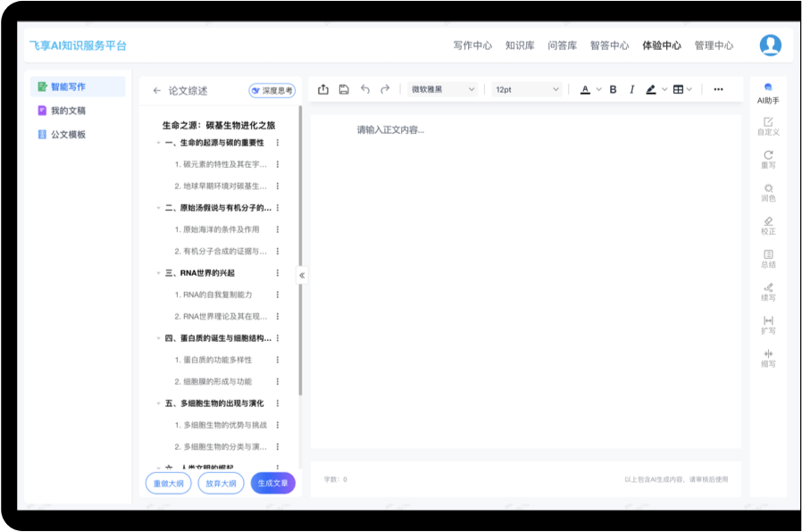Go back with the arrow beside 论文综述
The width and height of the screenshot is (802, 532).
(157, 91)
